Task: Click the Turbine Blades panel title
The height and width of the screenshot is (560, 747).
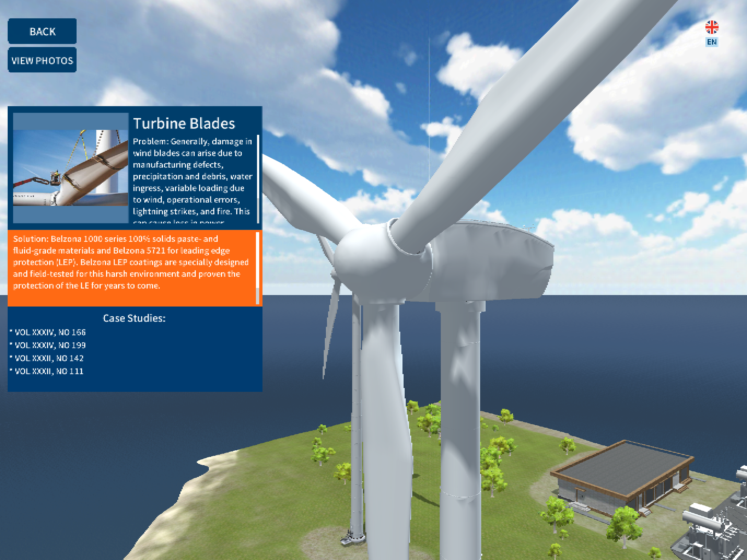Action: coord(184,124)
